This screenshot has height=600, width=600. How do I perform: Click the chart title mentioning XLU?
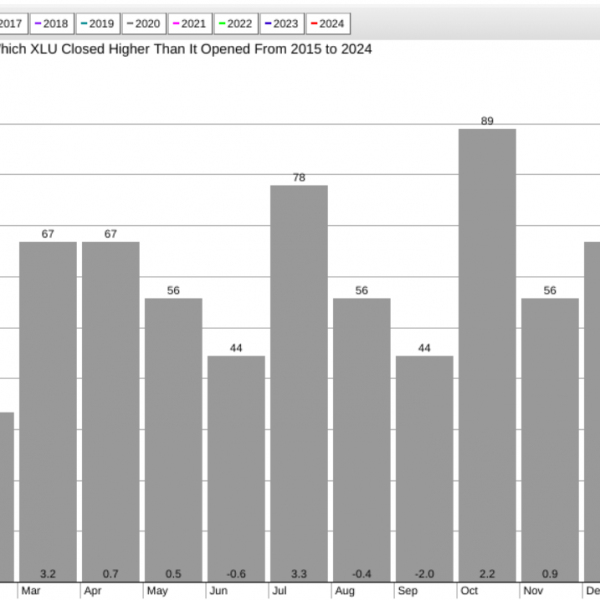[x=185, y=49]
